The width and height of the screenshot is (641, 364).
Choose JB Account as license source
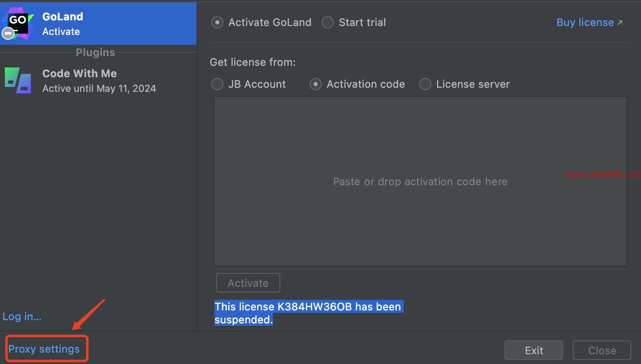[217, 84]
